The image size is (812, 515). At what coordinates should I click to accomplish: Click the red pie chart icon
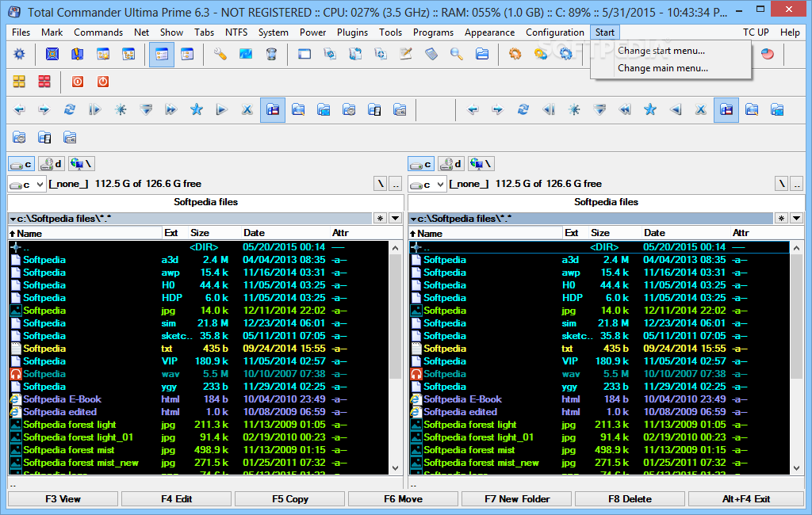[768, 54]
